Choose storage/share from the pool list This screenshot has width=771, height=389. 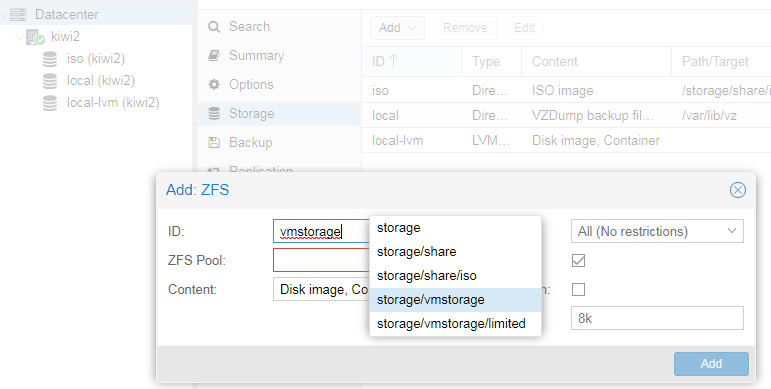[455, 252]
